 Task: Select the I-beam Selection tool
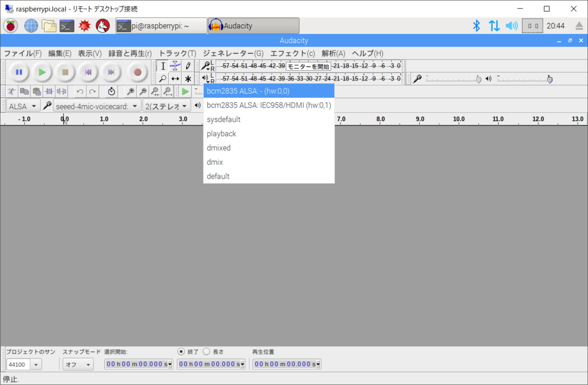point(163,66)
